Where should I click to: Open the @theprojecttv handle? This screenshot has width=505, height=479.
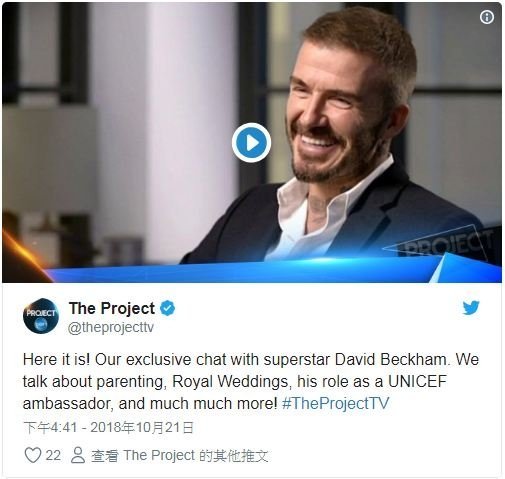click(x=111, y=327)
